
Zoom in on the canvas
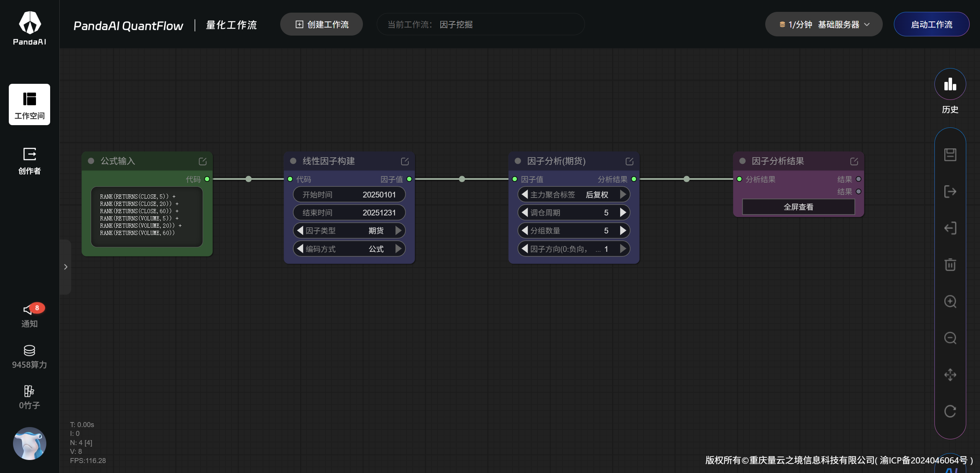pos(950,302)
